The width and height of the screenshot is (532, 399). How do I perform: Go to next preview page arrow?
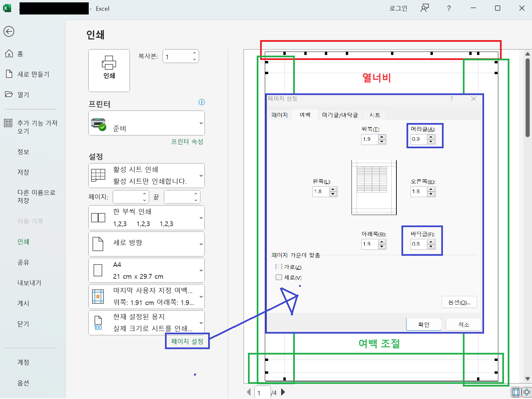pos(283,392)
